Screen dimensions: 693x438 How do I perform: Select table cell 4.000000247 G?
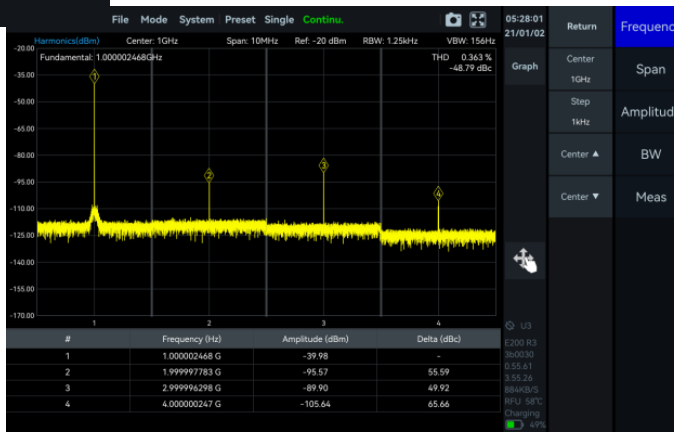click(191, 404)
